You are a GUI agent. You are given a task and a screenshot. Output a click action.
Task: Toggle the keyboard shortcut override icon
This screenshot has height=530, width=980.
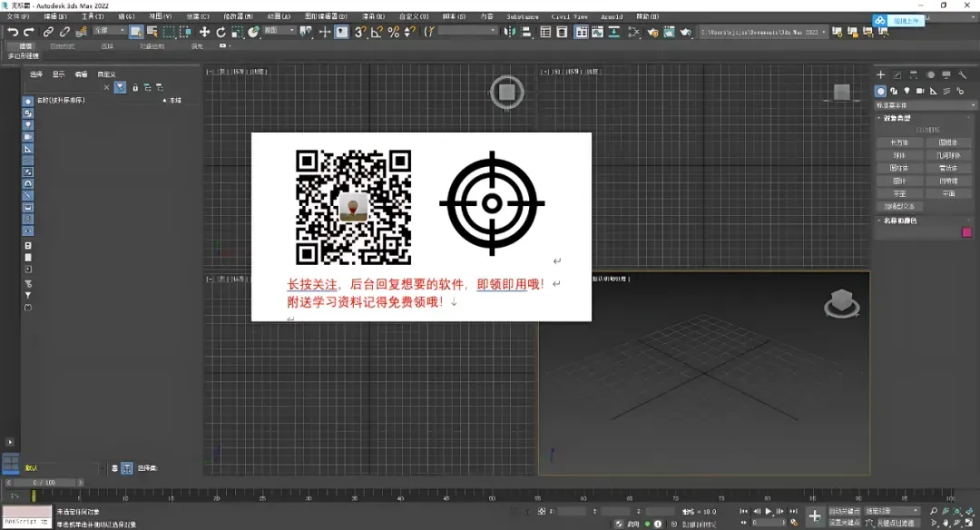click(x=342, y=32)
